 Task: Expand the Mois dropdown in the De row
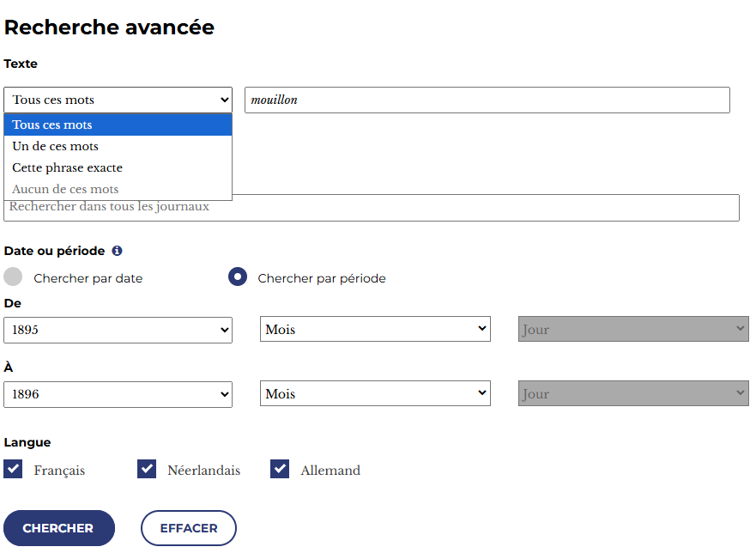tap(375, 329)
